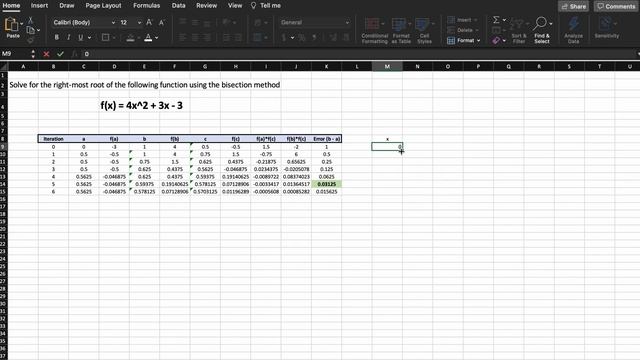Open Conditional Formatting

pyautogui.click(x=374, y=31)
